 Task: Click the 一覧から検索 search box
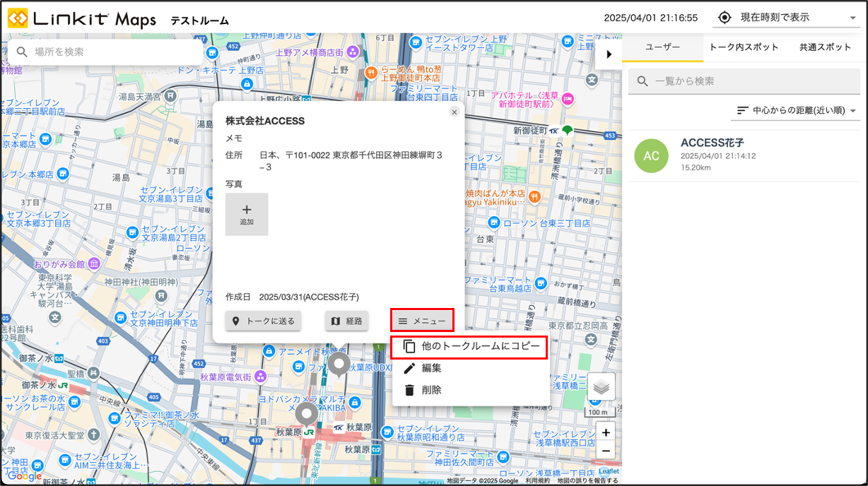tap(744, 81)
